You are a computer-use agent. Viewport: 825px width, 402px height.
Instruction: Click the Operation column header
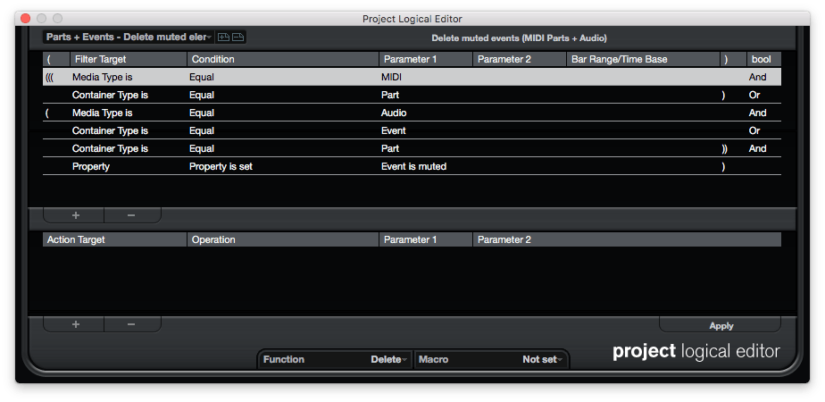click(283, 239)
